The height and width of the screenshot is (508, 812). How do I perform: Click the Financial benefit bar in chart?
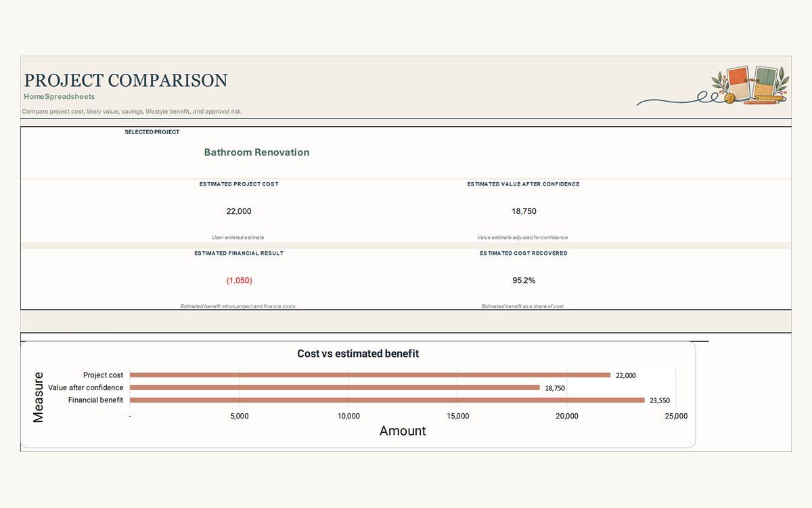[x=387, y=400]
